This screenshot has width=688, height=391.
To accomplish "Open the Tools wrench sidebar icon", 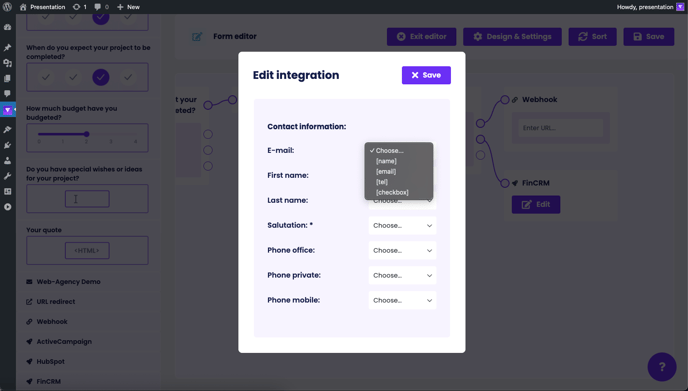I will tap(7, 176).
